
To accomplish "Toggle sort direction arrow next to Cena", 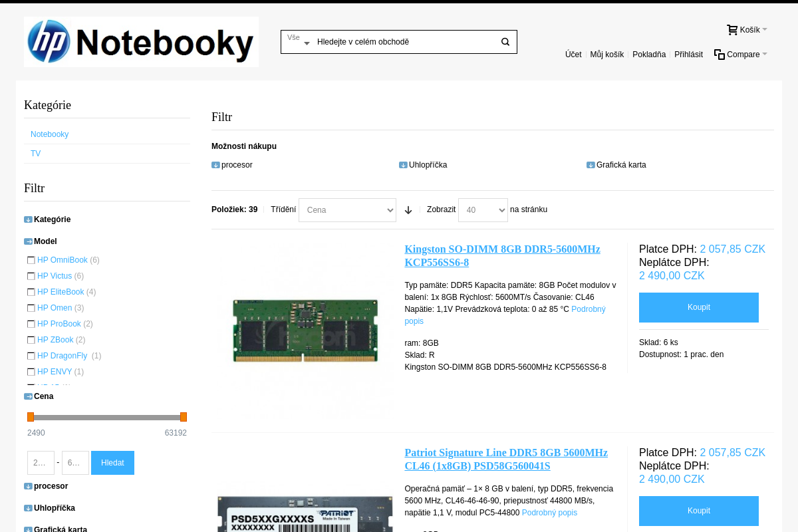I will [408, 210].
